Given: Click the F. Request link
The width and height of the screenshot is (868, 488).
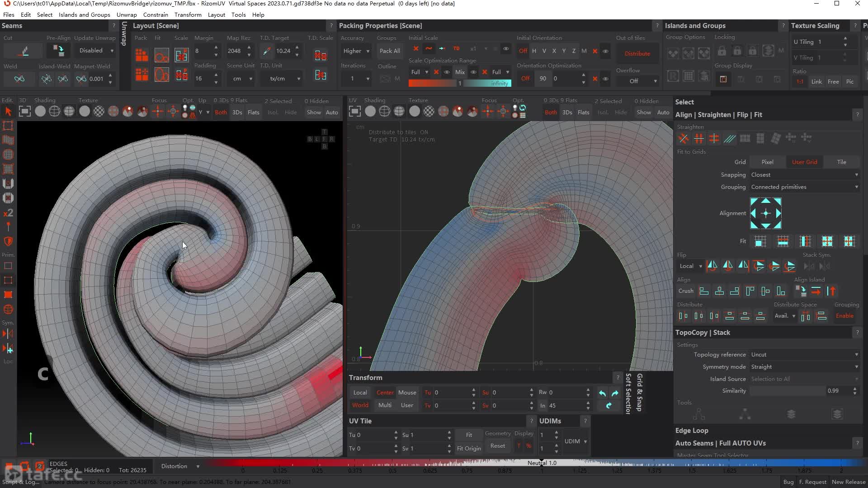Looking at the screenshot, I should 812,482.
